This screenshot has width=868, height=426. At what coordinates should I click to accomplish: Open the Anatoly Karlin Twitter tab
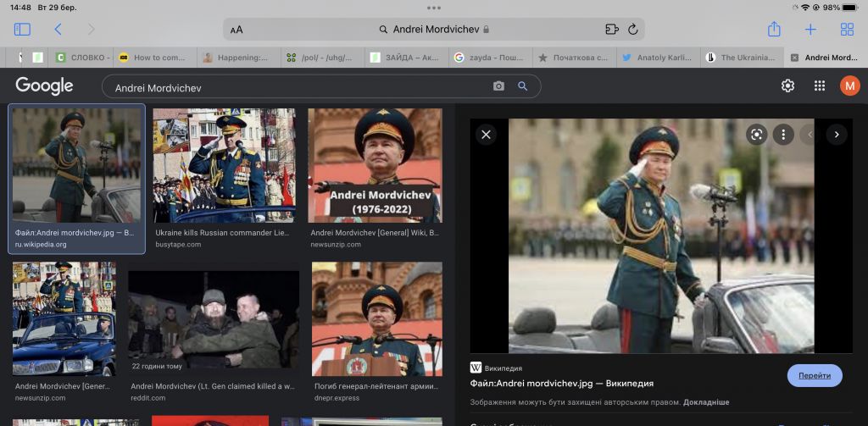[658, 58]
